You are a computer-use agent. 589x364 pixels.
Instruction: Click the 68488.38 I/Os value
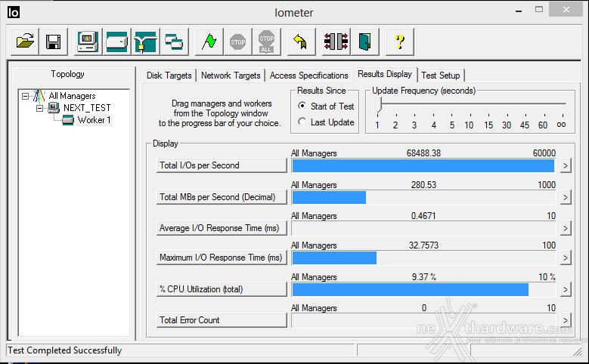[423, 153]
